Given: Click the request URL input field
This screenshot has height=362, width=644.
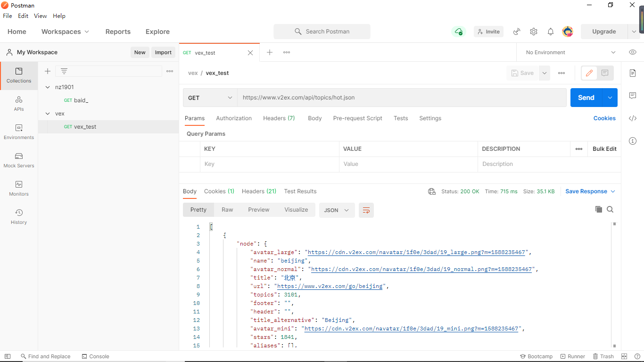Looking at the screenshot, I should [x=402, y=98].
